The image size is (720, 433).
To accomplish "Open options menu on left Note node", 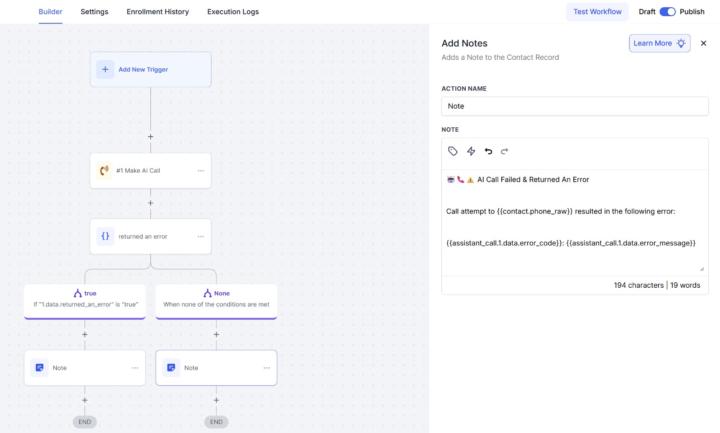I will click(x=135, y=367).
